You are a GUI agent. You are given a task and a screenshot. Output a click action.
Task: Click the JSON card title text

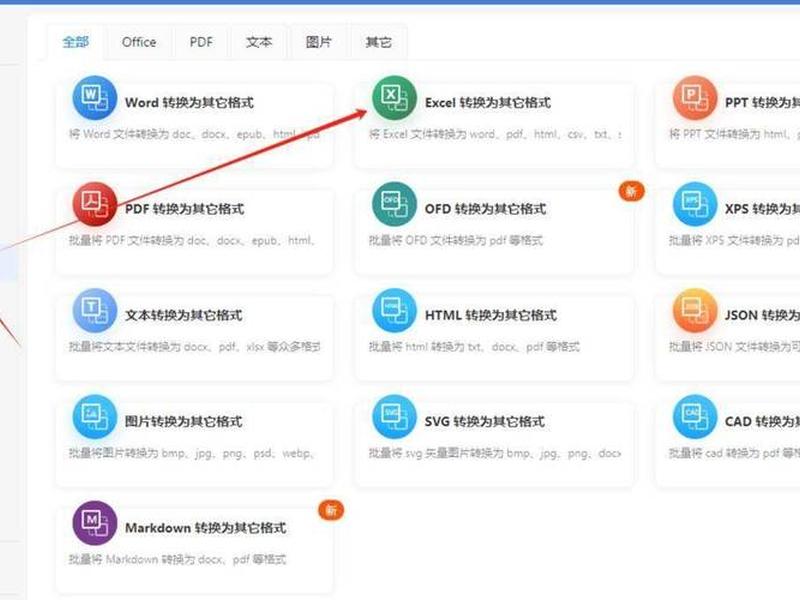click(762, 315)
